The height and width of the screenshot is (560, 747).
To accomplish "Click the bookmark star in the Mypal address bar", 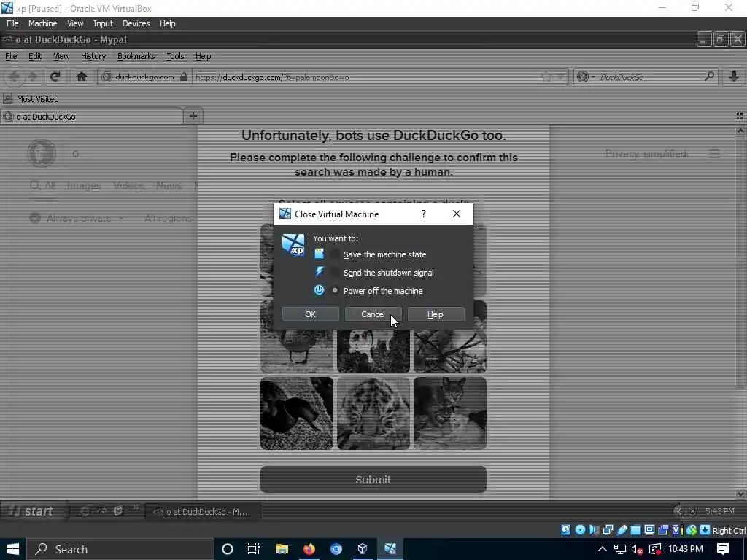I will 547,77.
